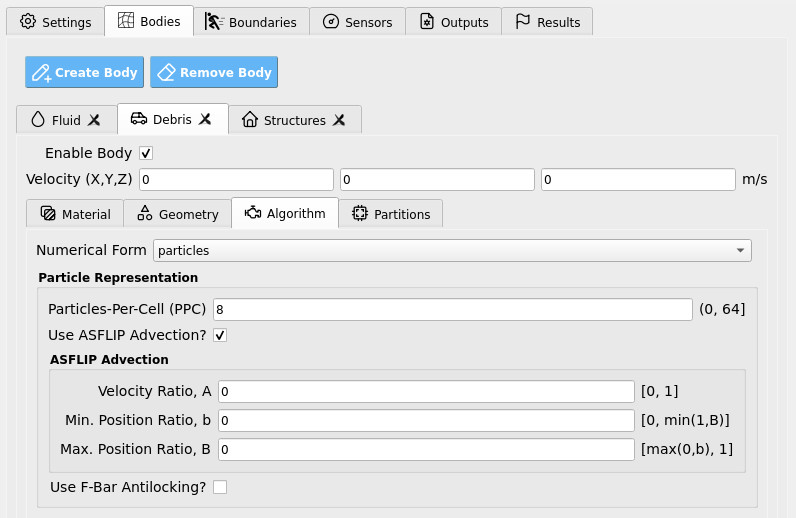Screen dimensions: 796x518
Task: Click the Velocity Z input field
Action: click(x=638, y=179)
